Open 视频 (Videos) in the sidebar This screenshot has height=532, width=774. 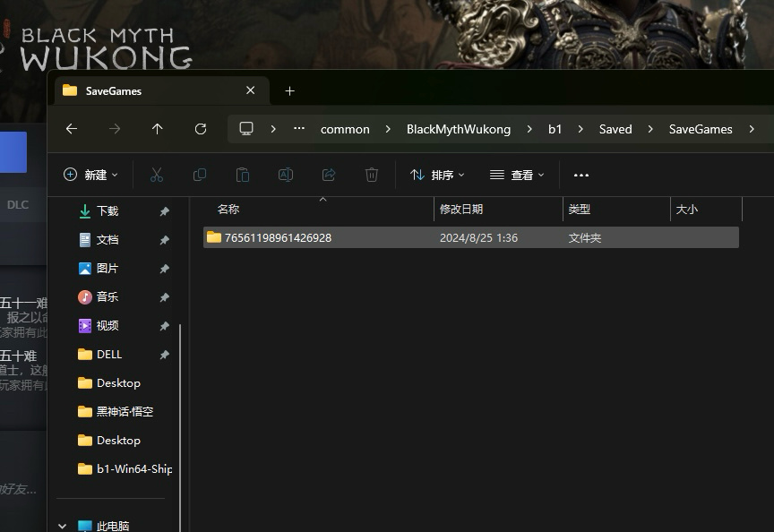(107, 326)
